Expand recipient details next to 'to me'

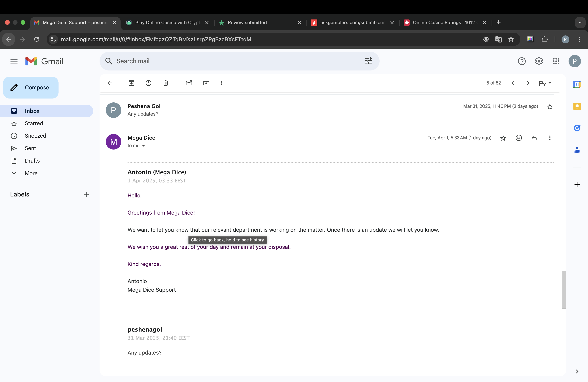point(143,146)
